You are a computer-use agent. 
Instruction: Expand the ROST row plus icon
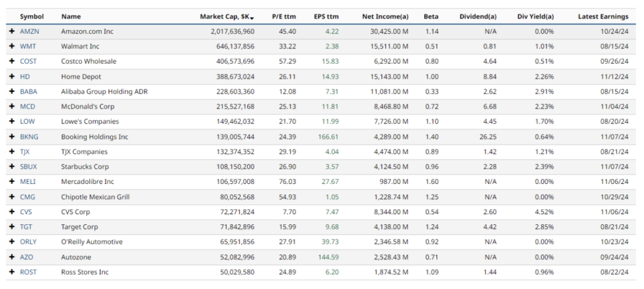click(x=12, y=272)
